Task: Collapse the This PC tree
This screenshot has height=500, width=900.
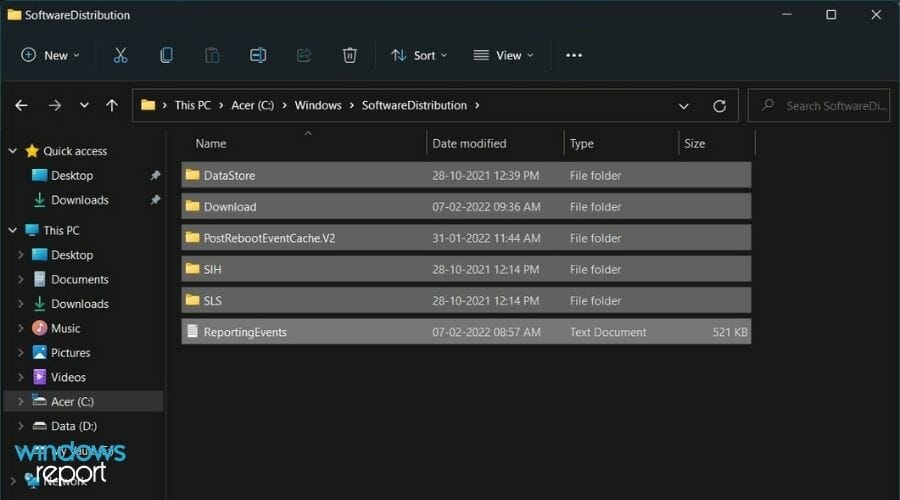Action: pyautogui.click(x=13, y=230)
